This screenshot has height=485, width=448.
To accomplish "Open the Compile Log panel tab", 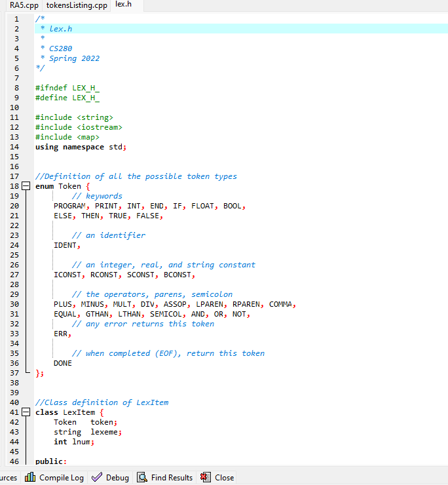I will pyautogui.click(x=54, y=478).
